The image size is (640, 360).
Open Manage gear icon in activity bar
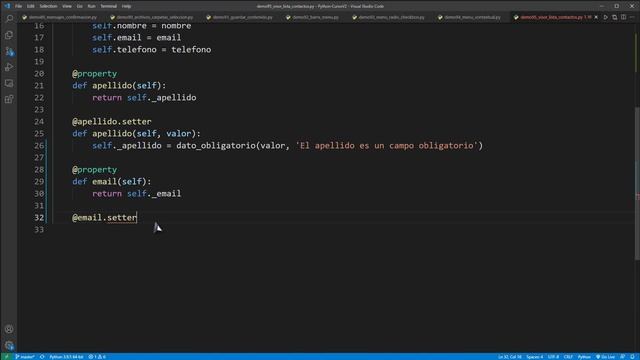pos(9,345)
